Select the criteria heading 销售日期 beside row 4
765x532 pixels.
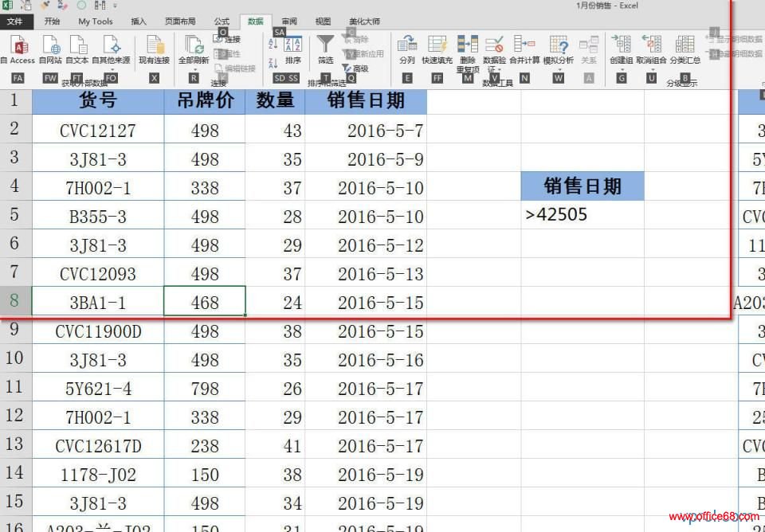tap(582, 186)
